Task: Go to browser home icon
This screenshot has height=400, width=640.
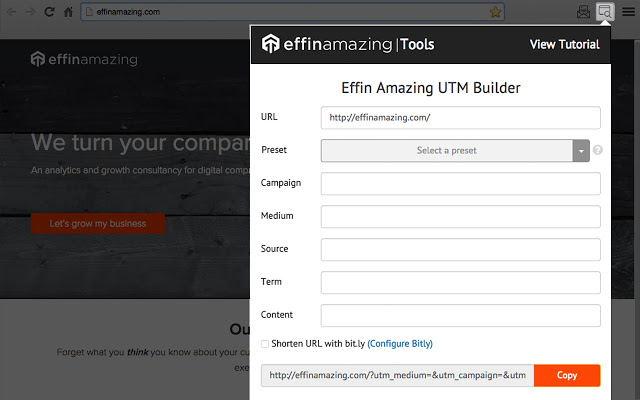Action: [x=69, y=12]
